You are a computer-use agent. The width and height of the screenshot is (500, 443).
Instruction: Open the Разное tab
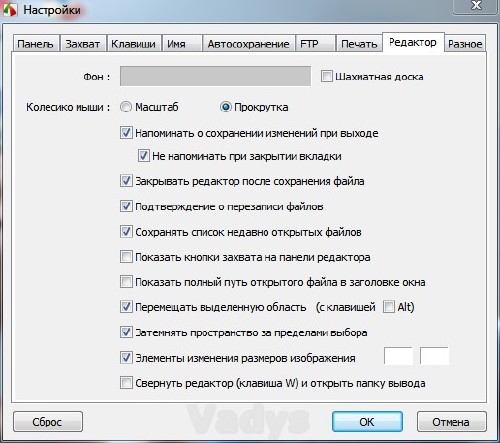click(465, 44)
